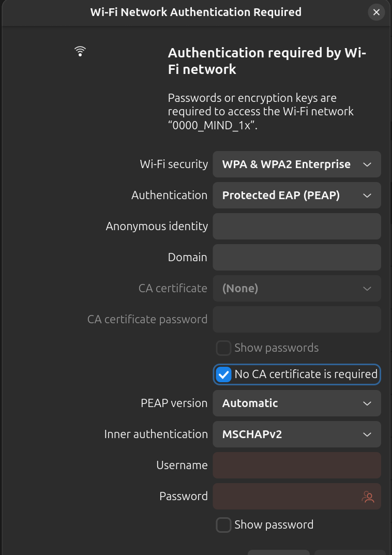392x555 pixels.
Task: Expand the PEAP version dropdown
Action: point(297,403)
